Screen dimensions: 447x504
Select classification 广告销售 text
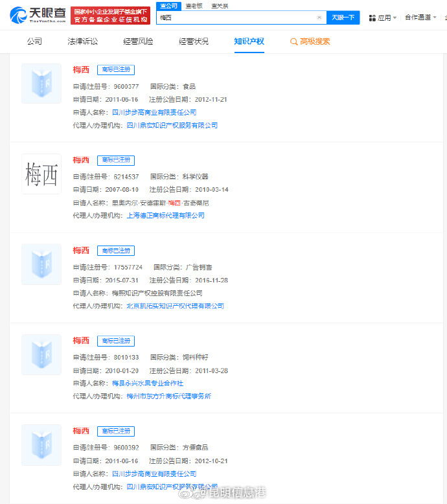coord(199,267)
